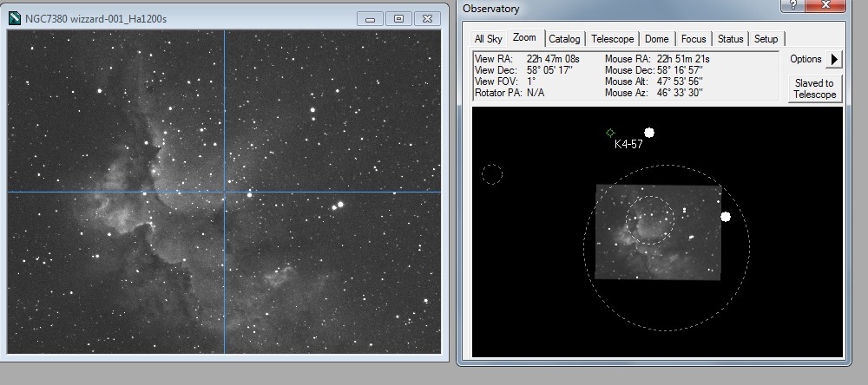Show the Status tab
868x385 pixels.
pyautogui.click(x=730, y=39)
